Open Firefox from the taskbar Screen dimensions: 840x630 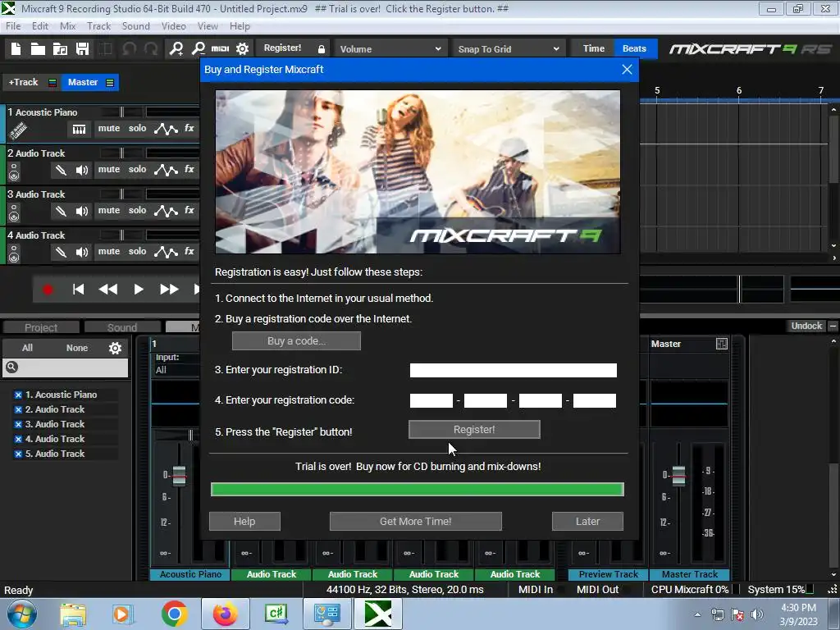(226, 614)
